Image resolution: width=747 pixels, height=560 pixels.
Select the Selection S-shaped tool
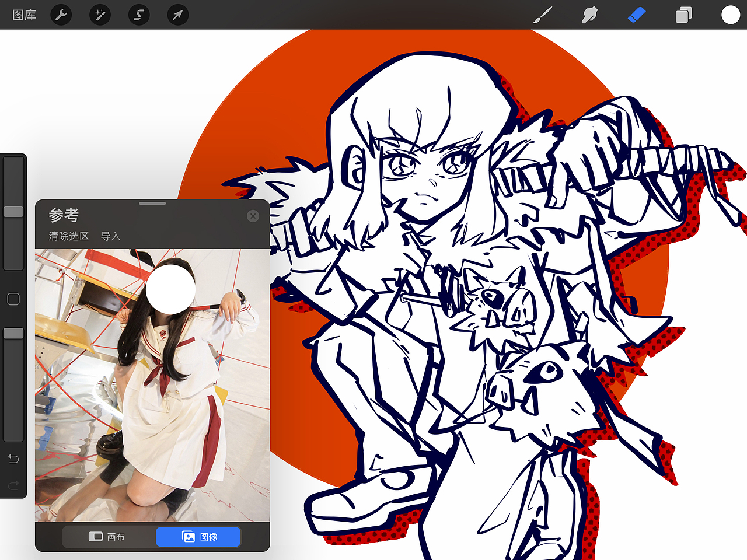139,15
